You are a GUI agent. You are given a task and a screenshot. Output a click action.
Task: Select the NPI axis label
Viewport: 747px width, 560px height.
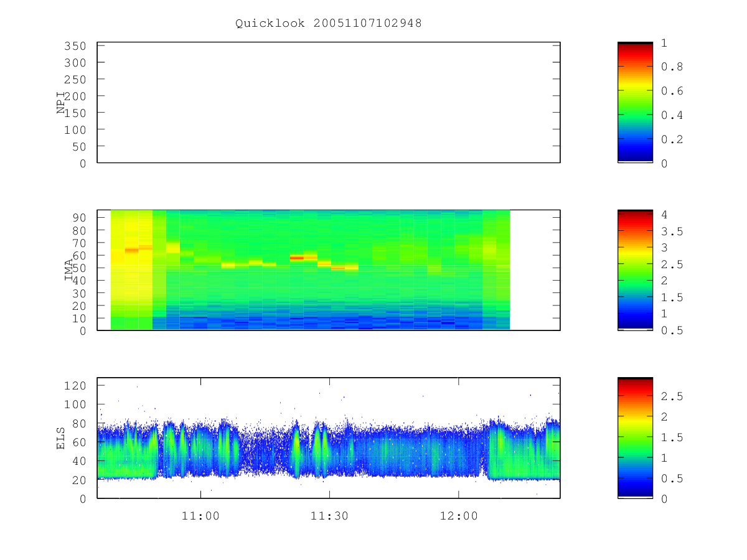click(x=61, y=103)
